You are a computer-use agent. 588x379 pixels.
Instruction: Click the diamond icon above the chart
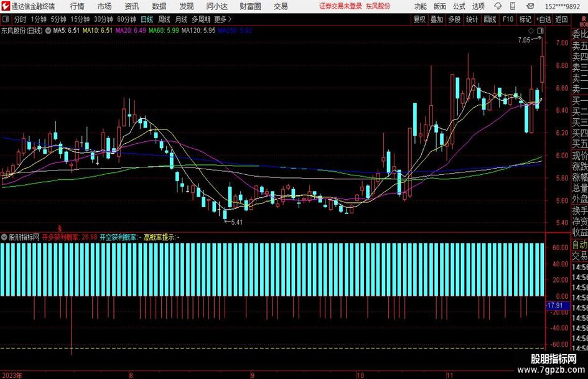531,30
